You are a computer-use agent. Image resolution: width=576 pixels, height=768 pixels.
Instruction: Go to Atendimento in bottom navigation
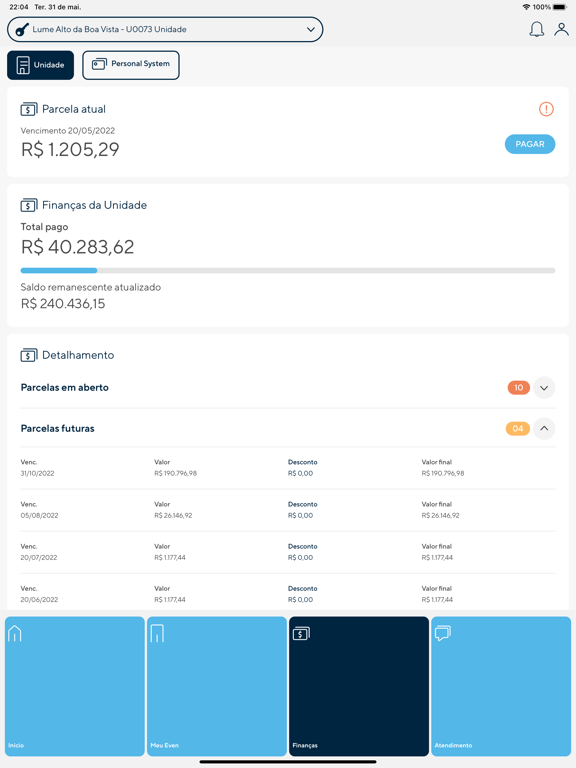click(501, 686)
